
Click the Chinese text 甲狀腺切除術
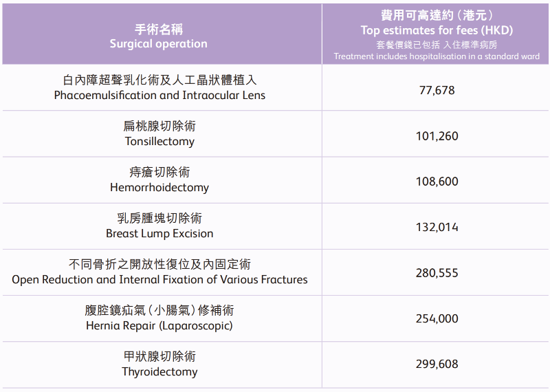point(159,356)
